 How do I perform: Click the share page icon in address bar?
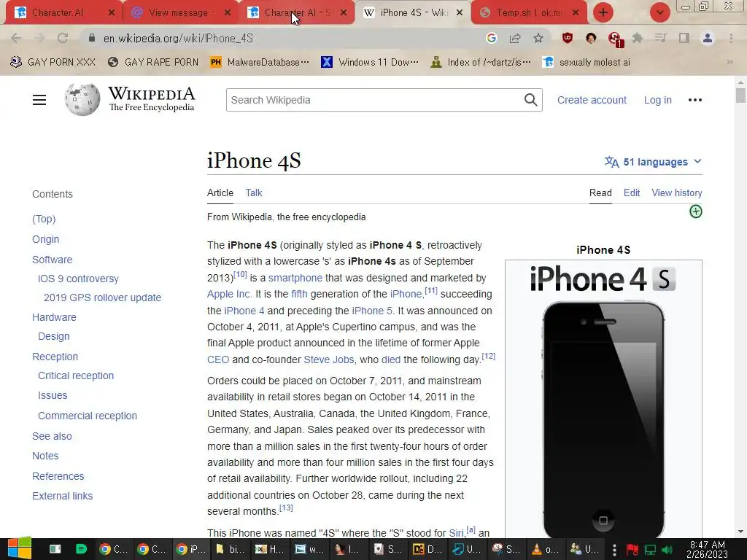(515, 38)
